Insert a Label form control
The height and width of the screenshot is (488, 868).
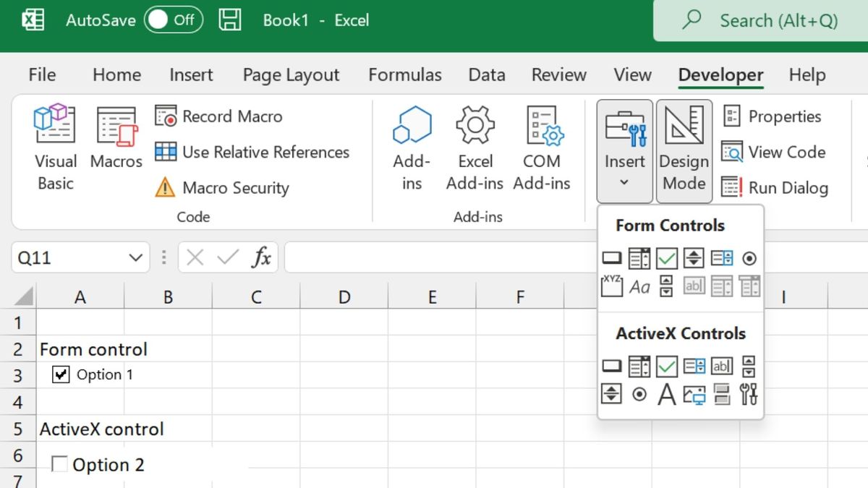pos(639,286)
